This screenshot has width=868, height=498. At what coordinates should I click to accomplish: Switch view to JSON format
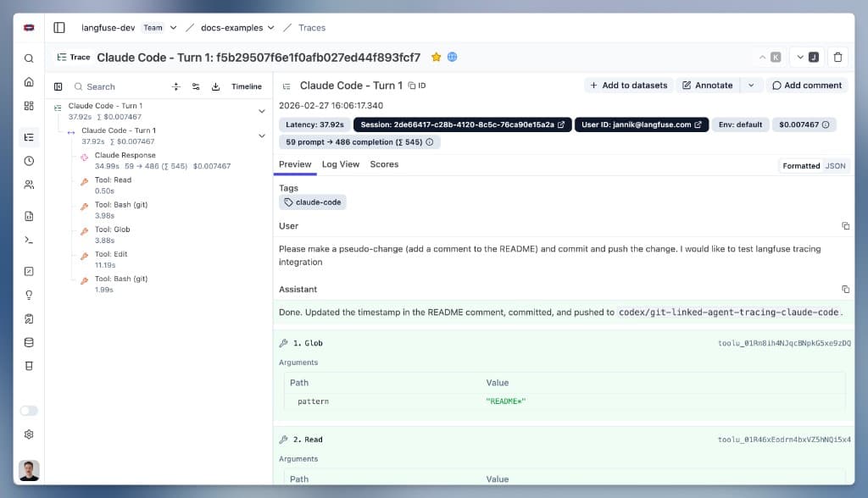pyautogui.click(x=835, y=166)
